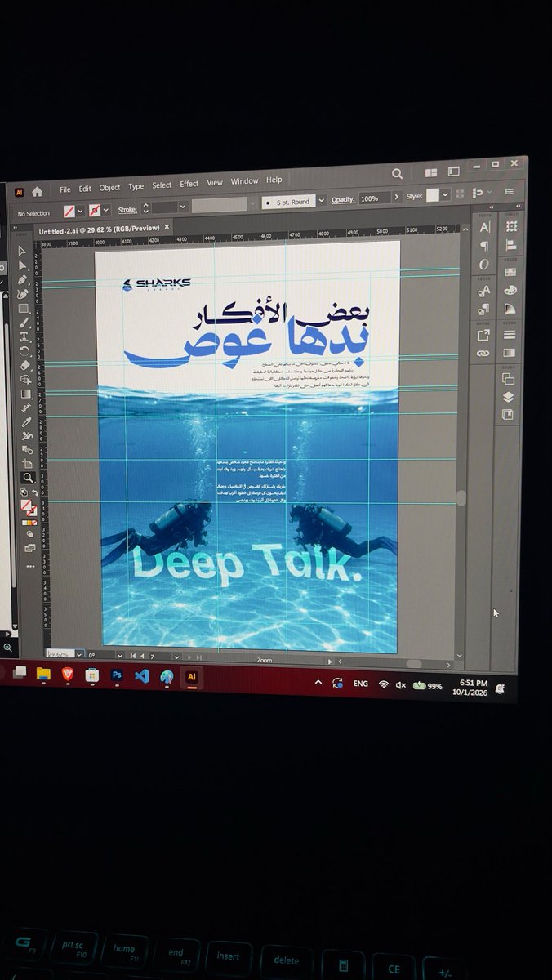
Task: Open the Character panel icon
Action: point(485,227)
